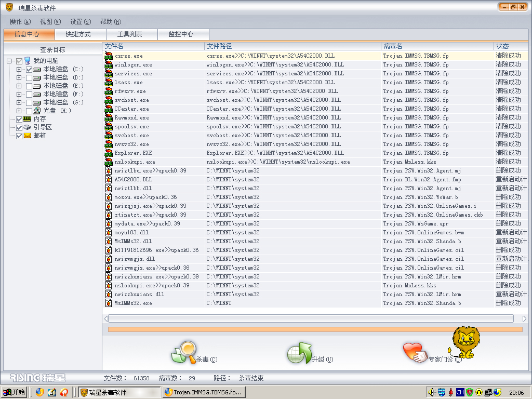Switch to the Trojan.IMMSG.TBMSG.fp taskbar window
Screen dimensions: 532x399
click(x=204, y=392)
